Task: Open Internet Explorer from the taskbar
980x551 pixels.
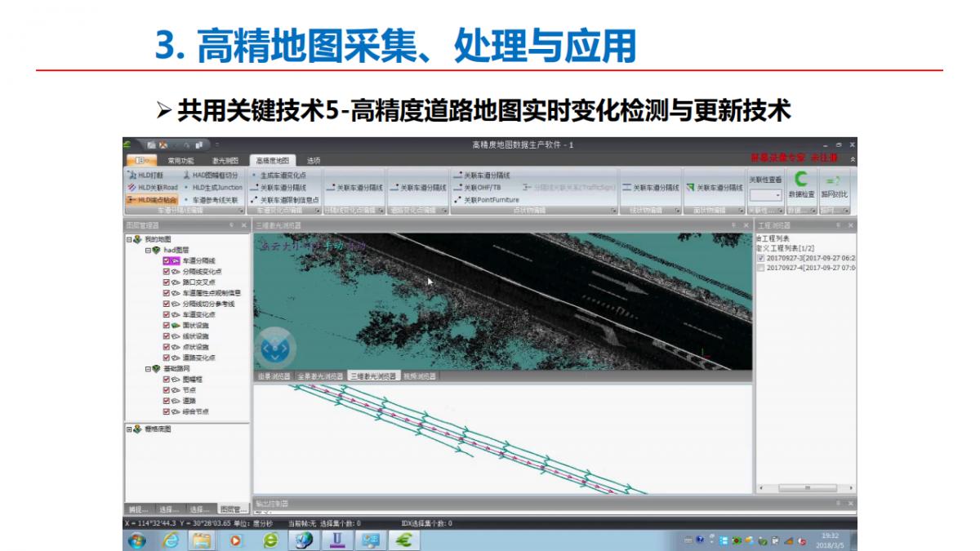Action: [x=171, y=540]
